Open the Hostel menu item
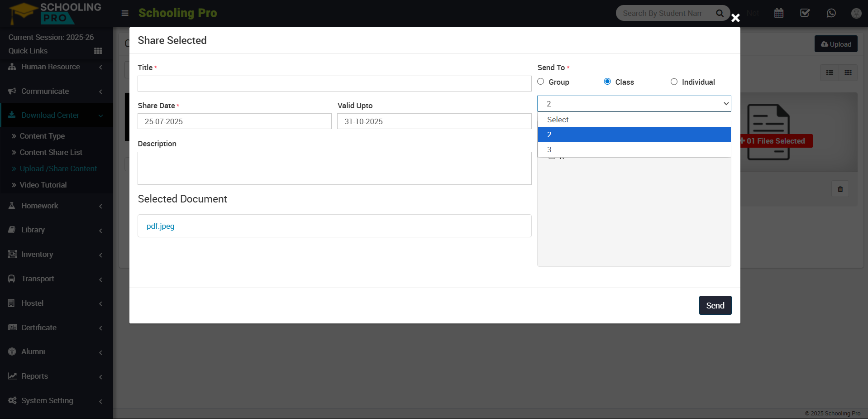868x419 pixels. point(32,303)
